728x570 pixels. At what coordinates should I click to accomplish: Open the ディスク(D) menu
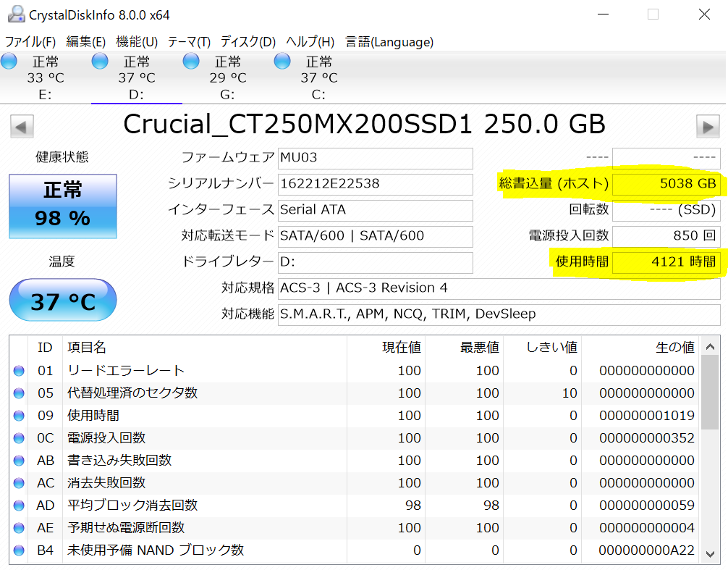248,42
